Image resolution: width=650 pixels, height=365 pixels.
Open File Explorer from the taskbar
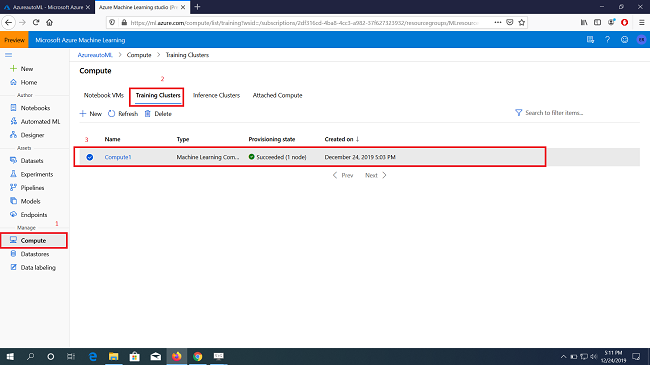tap(113, 356)
